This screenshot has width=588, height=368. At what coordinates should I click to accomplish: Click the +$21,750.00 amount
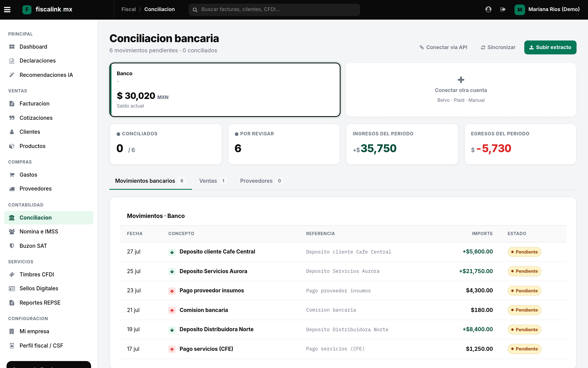pyautogui.click(x=476, y=271)
